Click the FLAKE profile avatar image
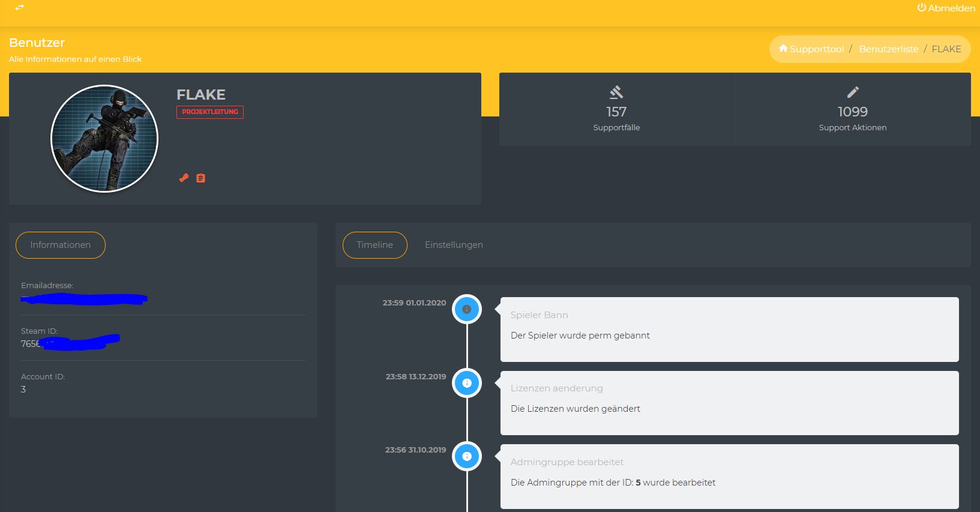The image size is (980, 512). pos(104,139)
